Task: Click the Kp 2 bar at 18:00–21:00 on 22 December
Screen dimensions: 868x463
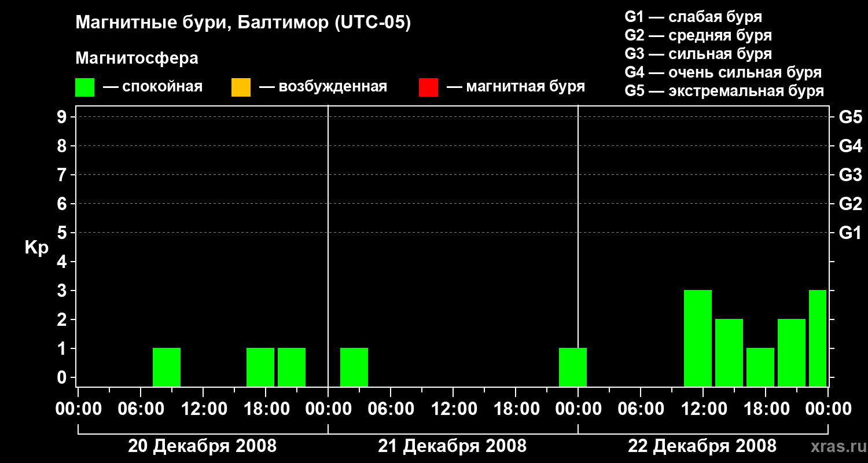Action: [792, 352]
